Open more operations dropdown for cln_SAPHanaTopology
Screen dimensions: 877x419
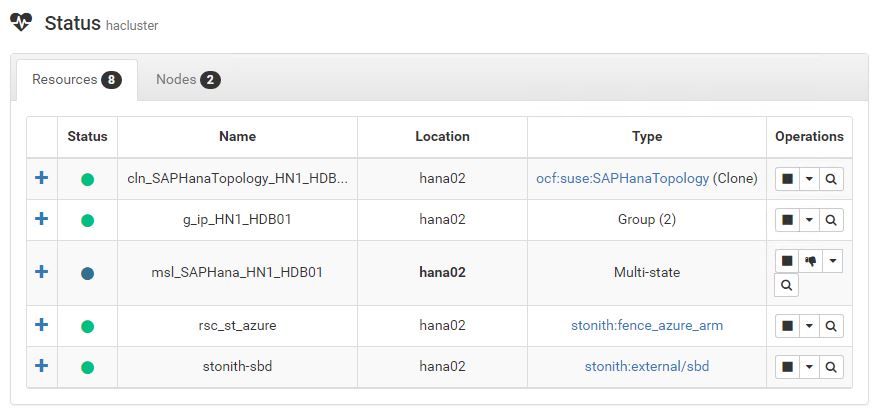(x=809, y=179)
